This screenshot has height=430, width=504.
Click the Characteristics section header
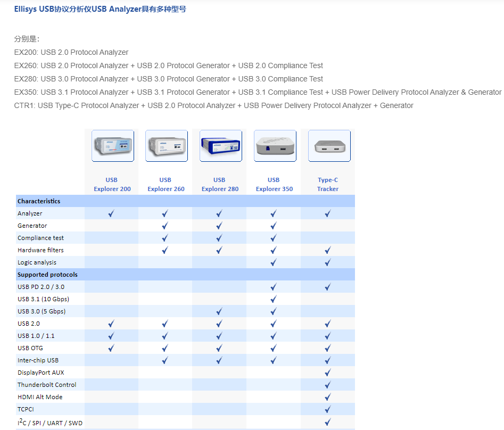(39, 201)
